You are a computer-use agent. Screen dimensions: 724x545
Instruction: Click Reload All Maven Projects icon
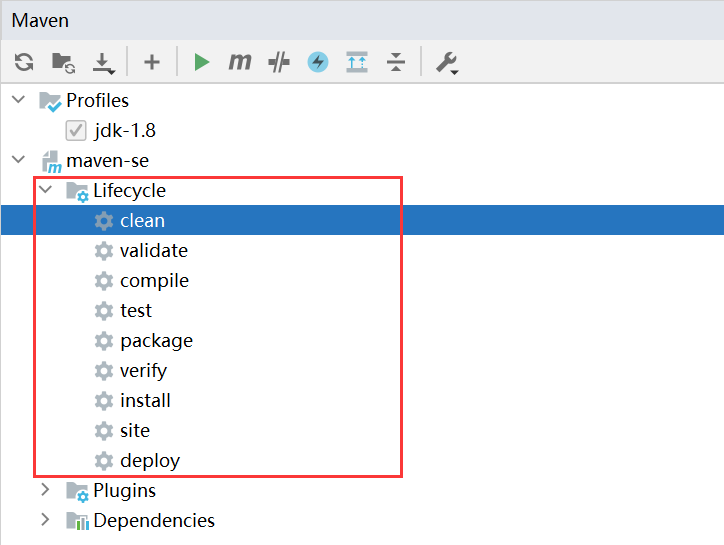[x=24, y=62]
